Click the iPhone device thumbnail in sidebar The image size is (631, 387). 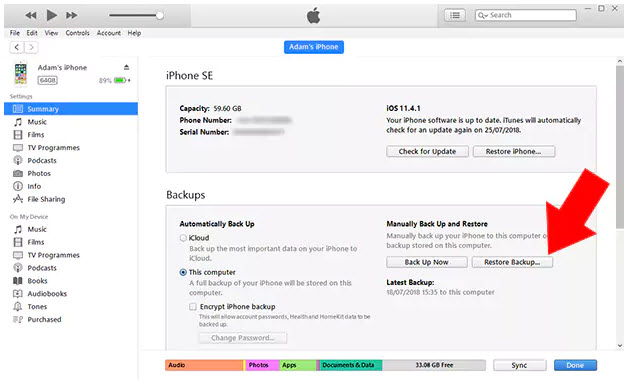pos(21,74)
